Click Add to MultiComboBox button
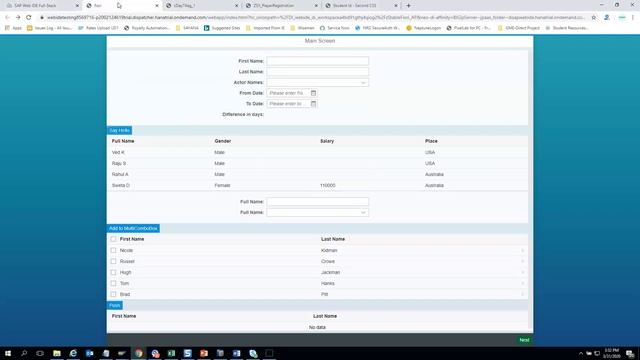Screen dimensions: 640x360 133,228
